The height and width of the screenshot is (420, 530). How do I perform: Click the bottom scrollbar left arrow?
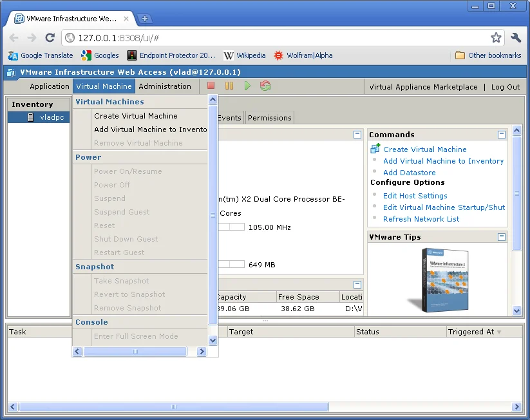coord(12,406)
